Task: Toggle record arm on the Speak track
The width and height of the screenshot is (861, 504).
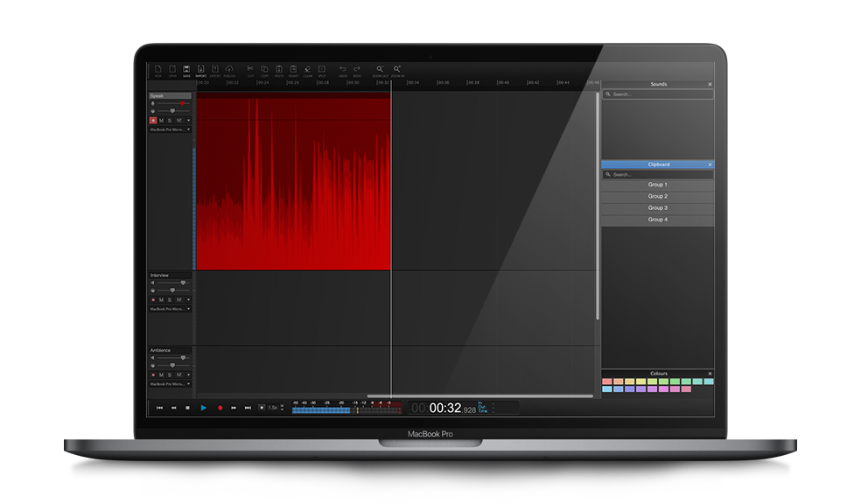Action: tap(153, 120)
